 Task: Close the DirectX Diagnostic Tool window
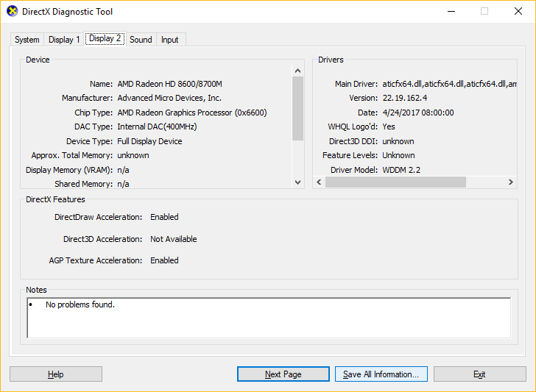(x=518, y=11)
